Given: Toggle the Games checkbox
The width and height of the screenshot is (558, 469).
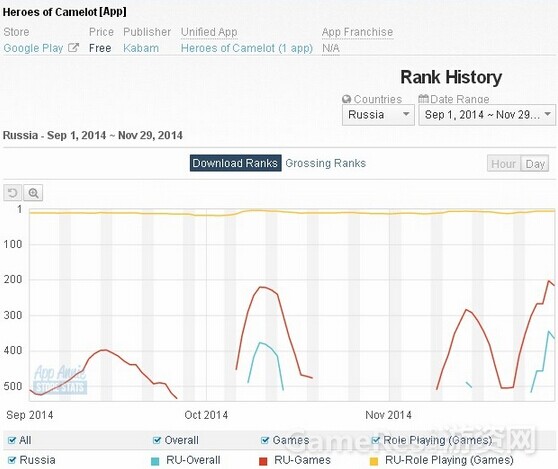Looking at the screenshot, I should coord(265,440).
